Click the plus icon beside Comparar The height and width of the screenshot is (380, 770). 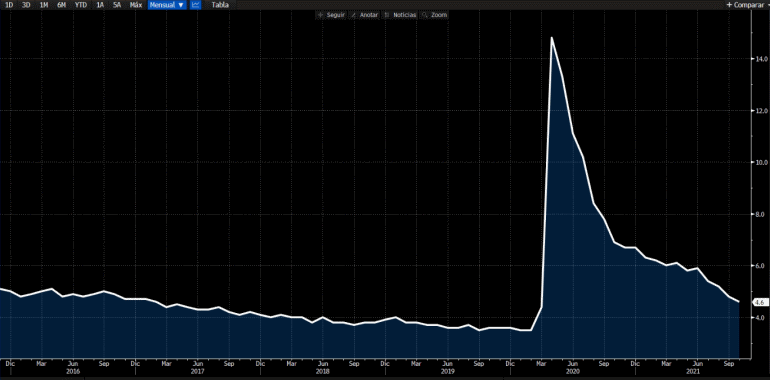click(729, 5)
